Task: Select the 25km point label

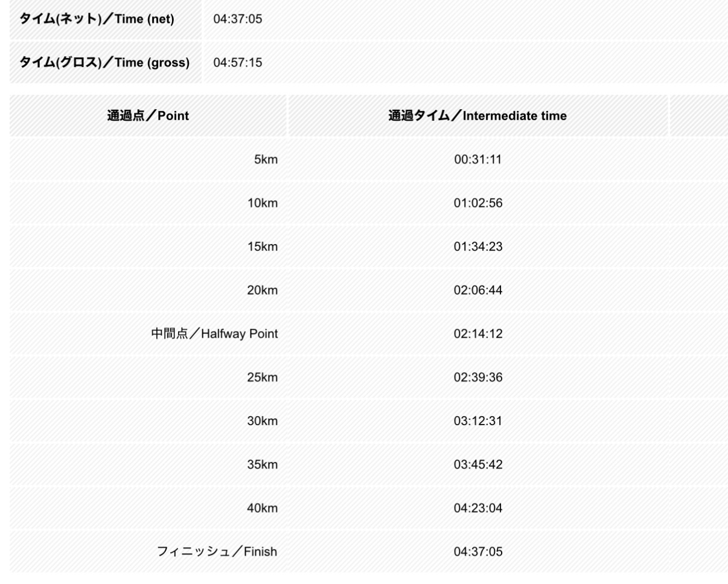Action: 263,377
